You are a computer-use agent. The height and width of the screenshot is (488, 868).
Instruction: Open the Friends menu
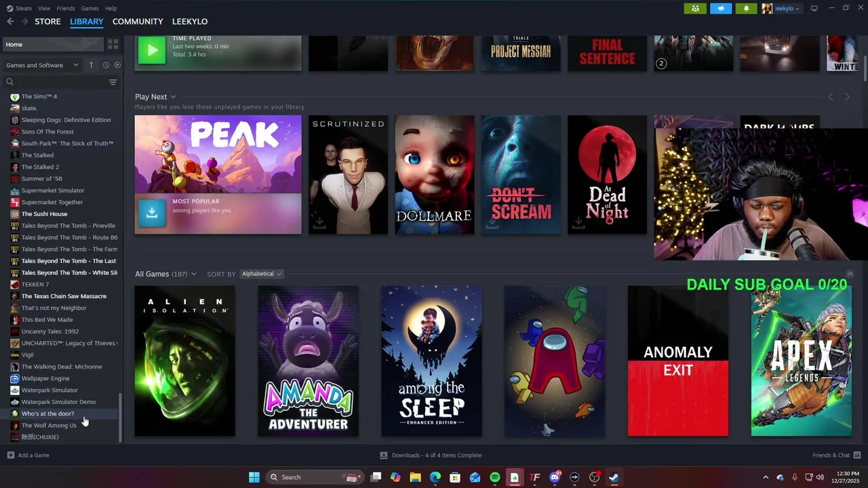(66, 8)
